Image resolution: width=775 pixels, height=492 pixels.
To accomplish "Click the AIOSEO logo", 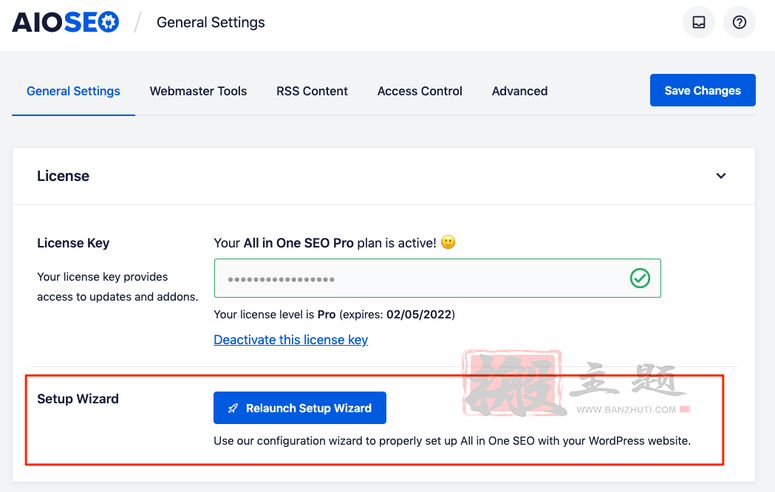I will tap(65, 22).
